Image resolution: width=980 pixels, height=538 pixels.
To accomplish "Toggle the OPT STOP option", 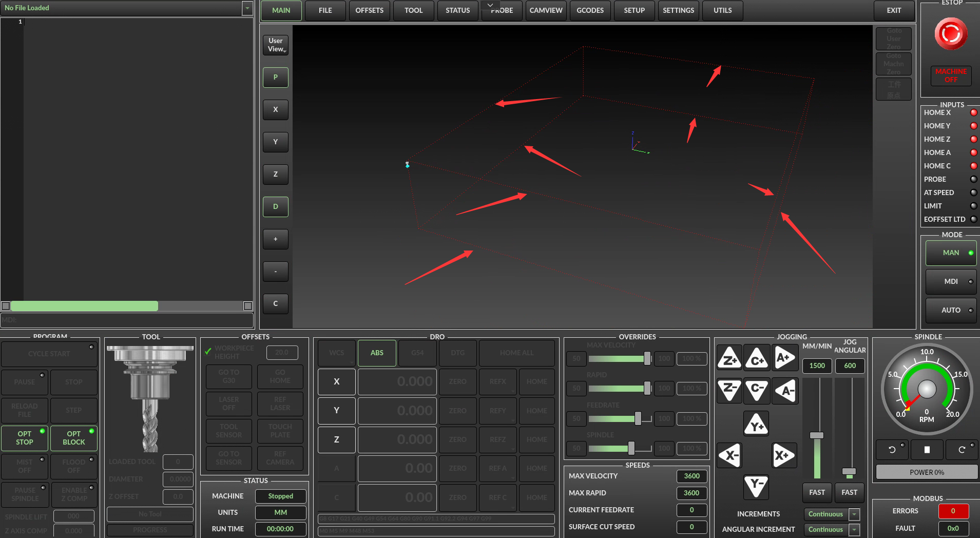I will [x=25, y=438].
